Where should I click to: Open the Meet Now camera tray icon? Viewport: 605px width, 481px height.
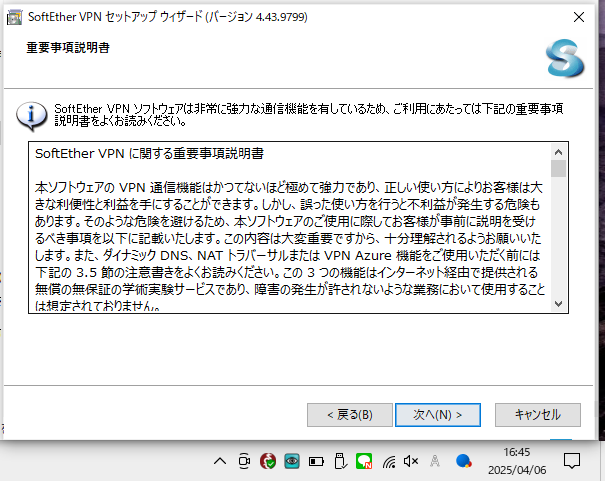pyautogui.click(x=244, y=461)
